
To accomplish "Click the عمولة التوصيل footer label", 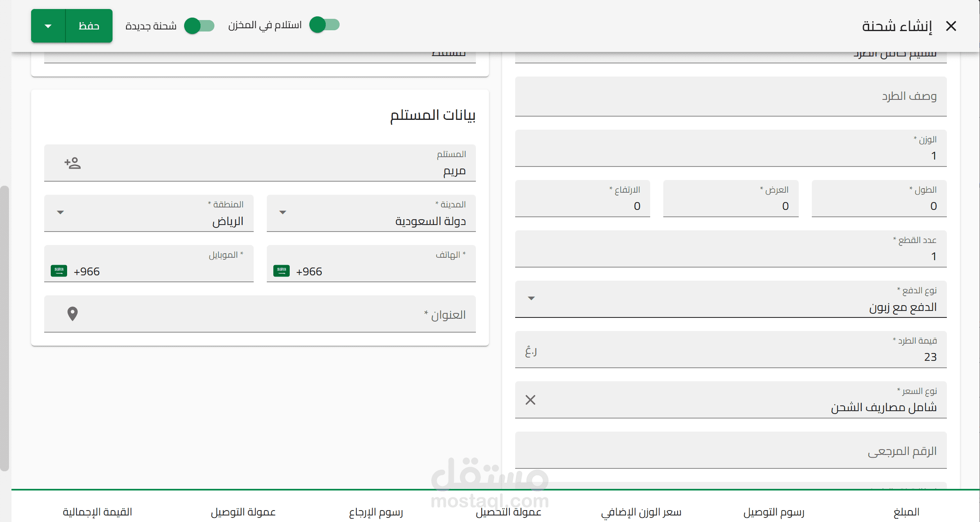I will (243, 512).
